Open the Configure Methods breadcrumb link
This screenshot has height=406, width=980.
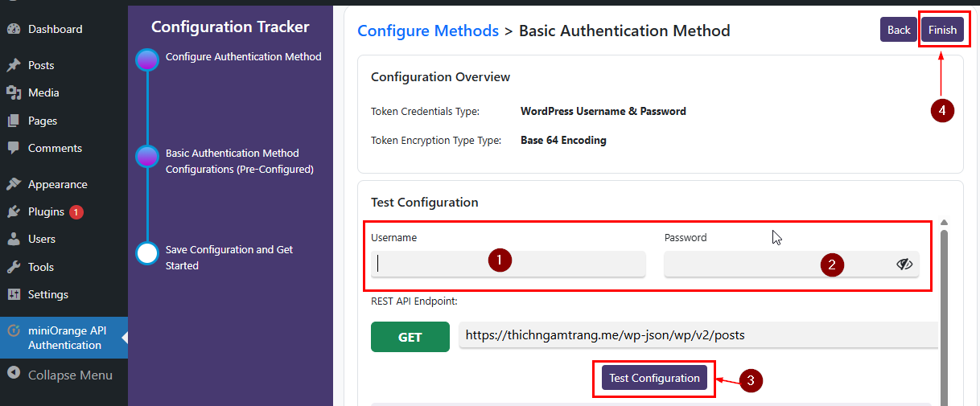(428, 31)
